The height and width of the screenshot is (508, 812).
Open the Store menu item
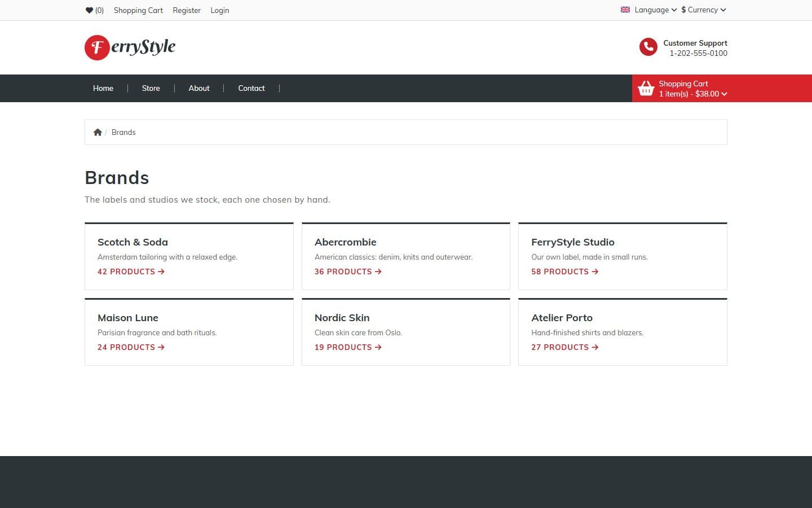point(151,88)
